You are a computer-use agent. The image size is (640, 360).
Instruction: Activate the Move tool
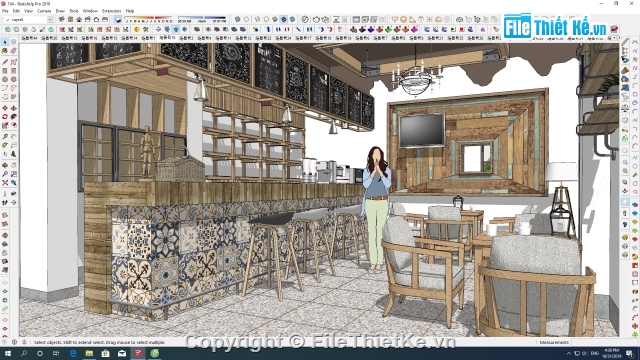click(x=5, y=108)
